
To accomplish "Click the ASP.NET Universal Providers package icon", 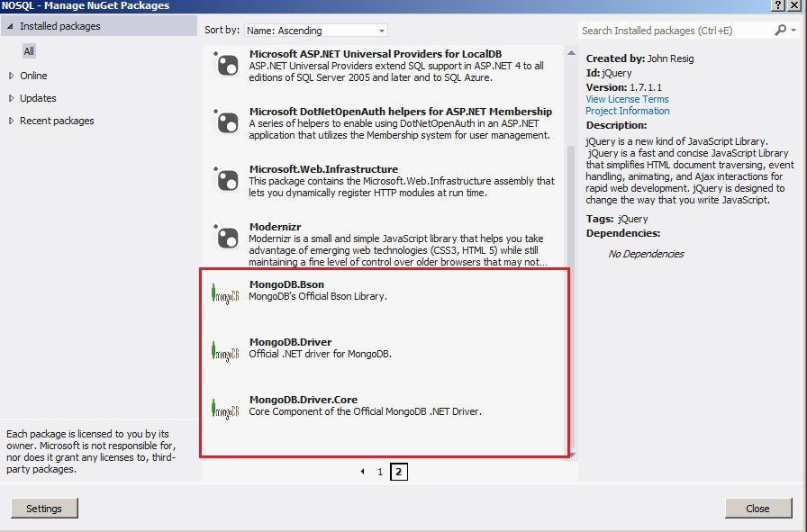I will (x=225, y=64).
